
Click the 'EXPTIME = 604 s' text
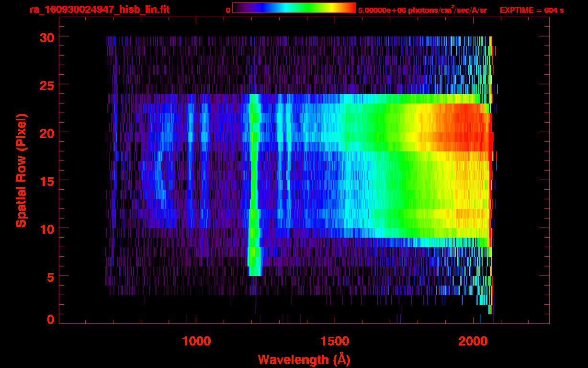531,10
